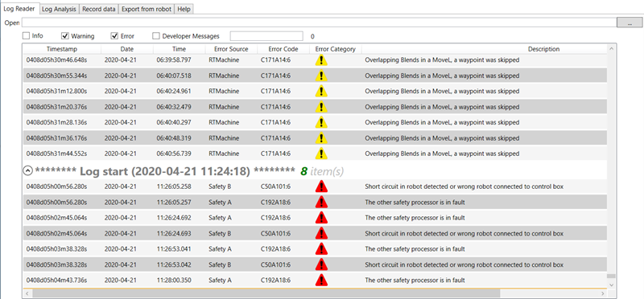
Task: Click the vertical scrollbar down arrow
Action: (612, 285)
